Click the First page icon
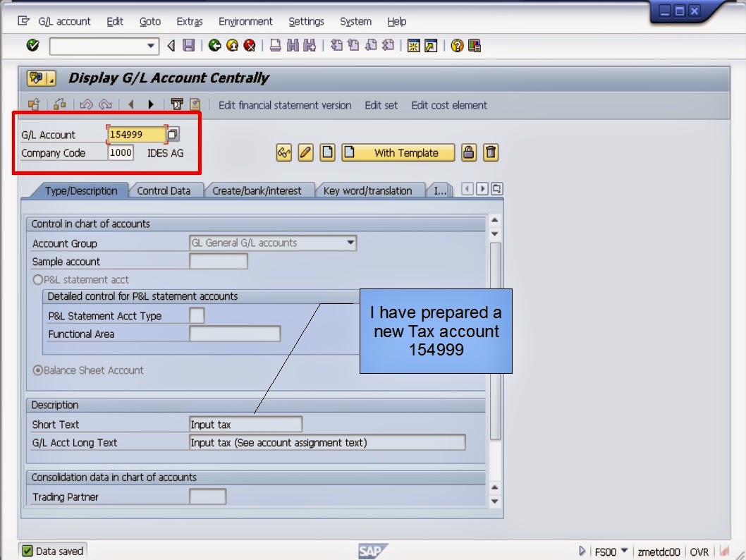 tap(336, 46)
